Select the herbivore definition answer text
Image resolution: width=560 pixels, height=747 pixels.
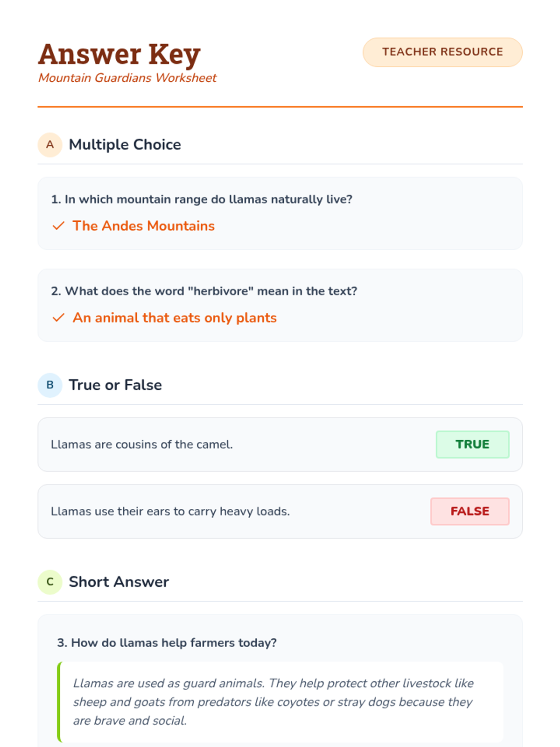click(175, 318)
